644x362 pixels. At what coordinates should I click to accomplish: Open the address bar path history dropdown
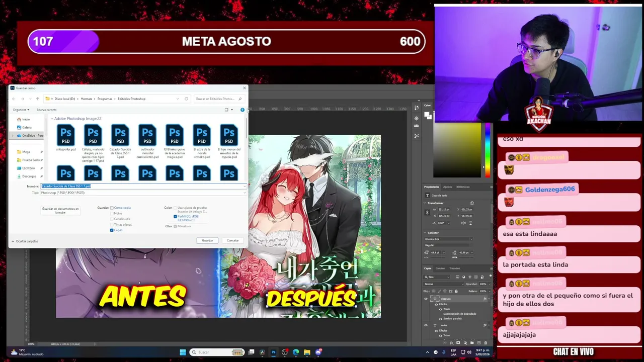pos(178,99)
